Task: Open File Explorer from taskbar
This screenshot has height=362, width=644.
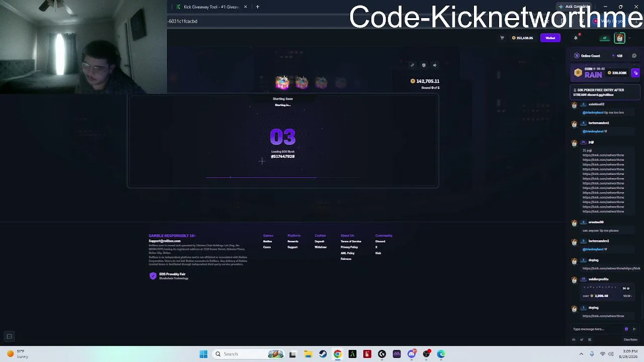Action: (x=308, y=354)
